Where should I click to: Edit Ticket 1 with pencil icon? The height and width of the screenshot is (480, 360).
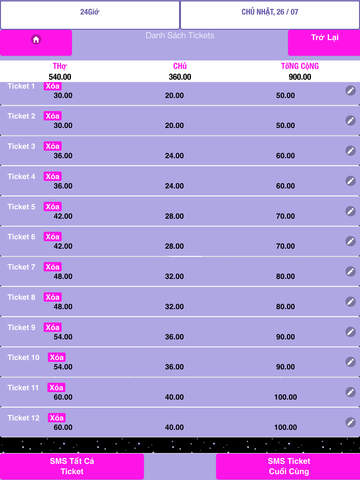(x=350, y=90)
